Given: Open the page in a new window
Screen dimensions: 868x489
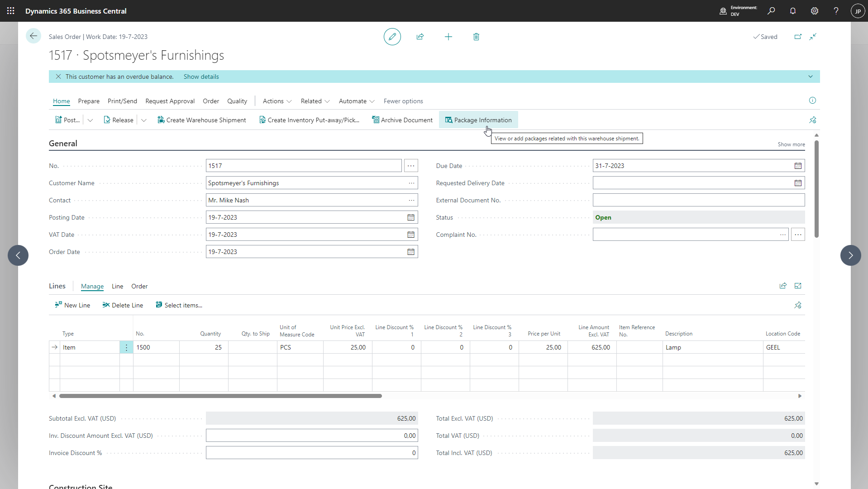Looking at the screenshot, I should tap(798, 37).
